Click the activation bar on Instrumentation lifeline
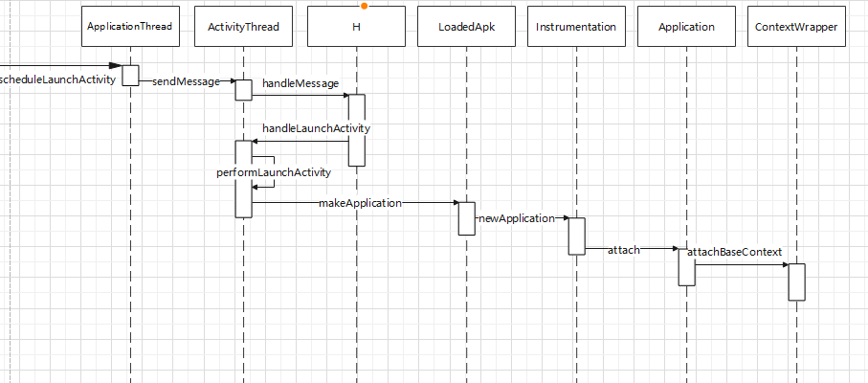The height and width of the screenshot is (383, 868). tap(576, 236)
